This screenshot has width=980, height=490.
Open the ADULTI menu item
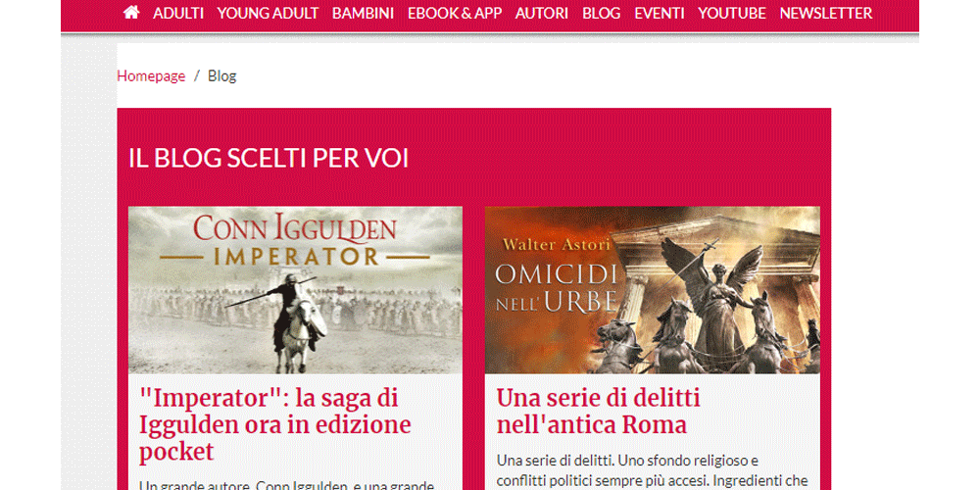[x=178, y=13]
